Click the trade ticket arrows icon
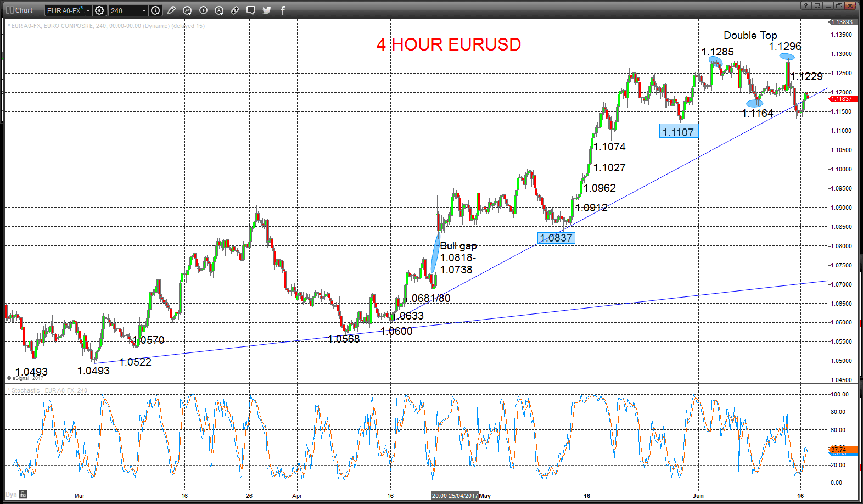This screenshot has height=504, width=863. pos(235,10)
